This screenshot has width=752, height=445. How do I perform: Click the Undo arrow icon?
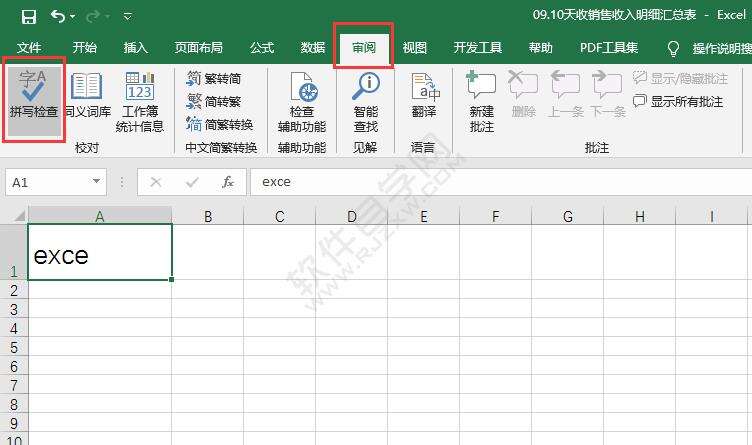[58, 17]
